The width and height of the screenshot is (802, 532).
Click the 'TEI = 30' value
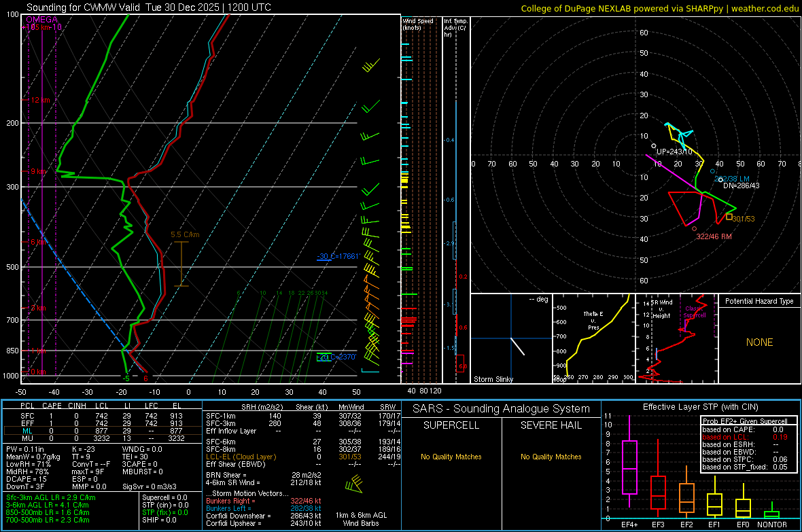click(x=135, y=457)
